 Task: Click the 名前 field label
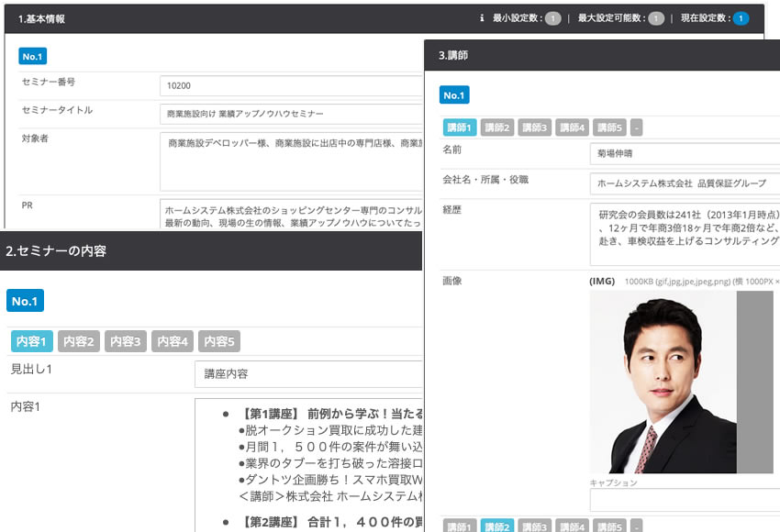pos(452,150)
